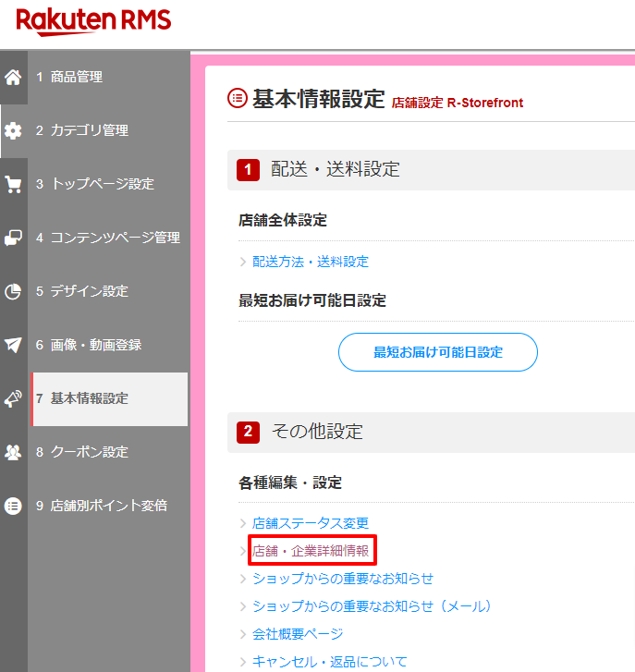635x672 pixels.
Task: Click the overlapping windows icon in sidebar
Action: [13, 238]
